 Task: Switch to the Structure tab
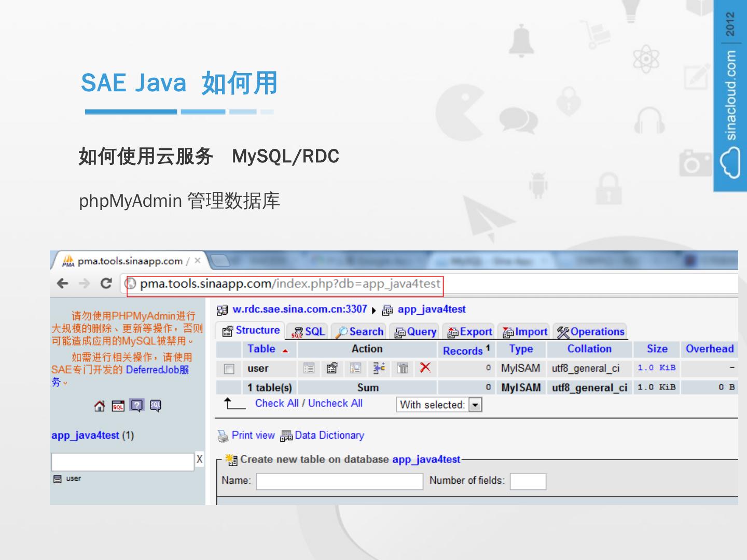[x=251, y=331]
